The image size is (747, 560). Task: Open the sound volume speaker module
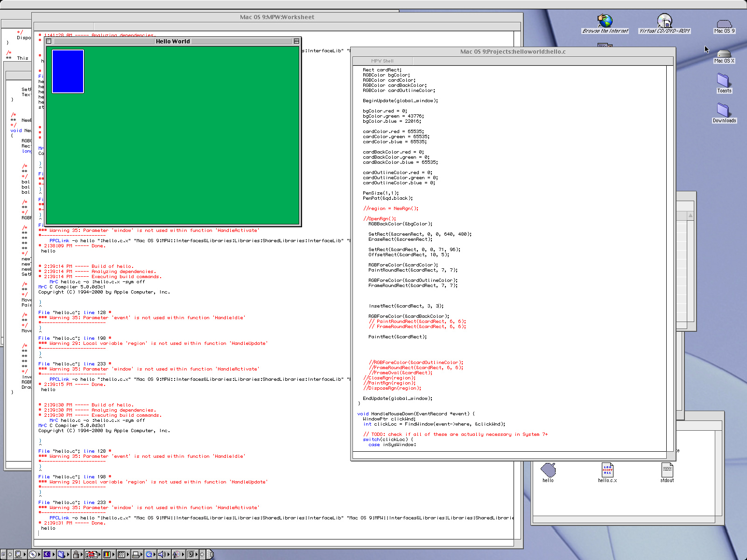click(x=164, y=554)
